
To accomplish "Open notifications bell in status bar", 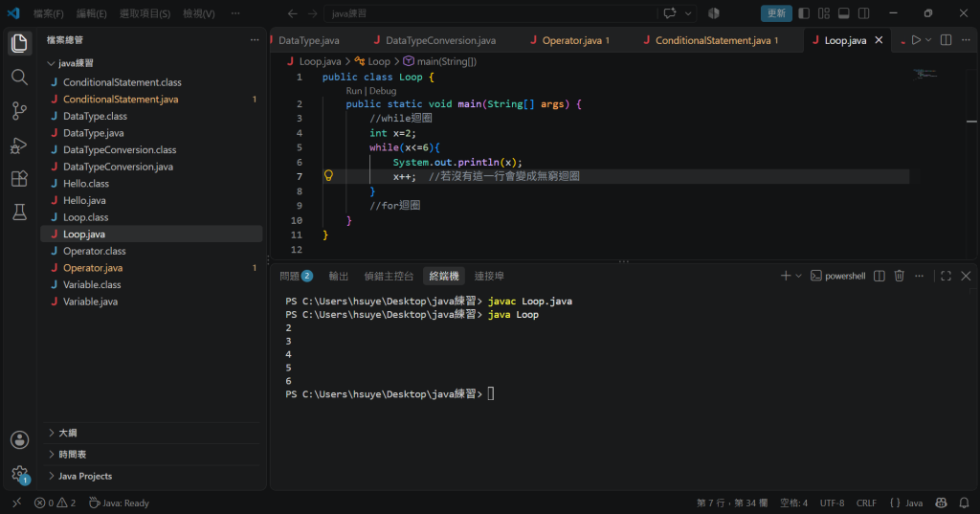I will [965, 503].
